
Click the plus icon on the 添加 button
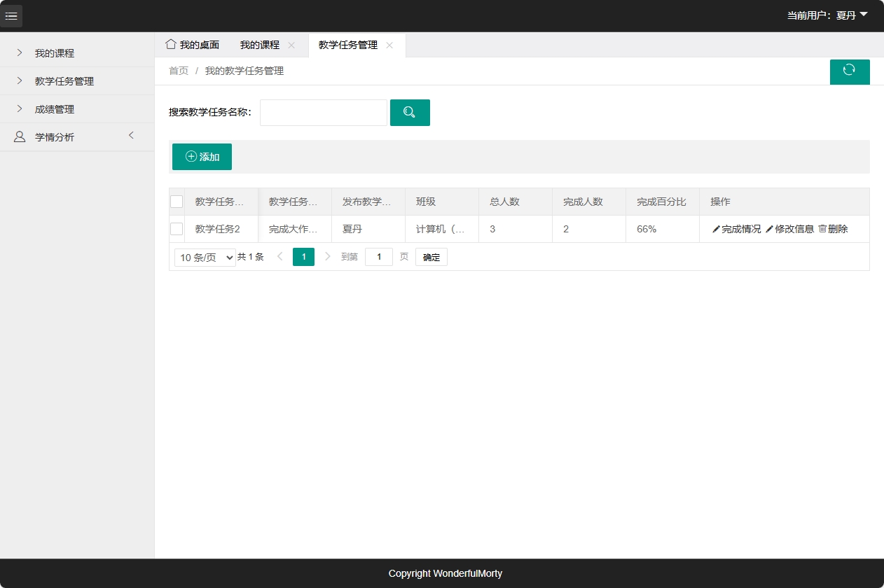point(189,157)
